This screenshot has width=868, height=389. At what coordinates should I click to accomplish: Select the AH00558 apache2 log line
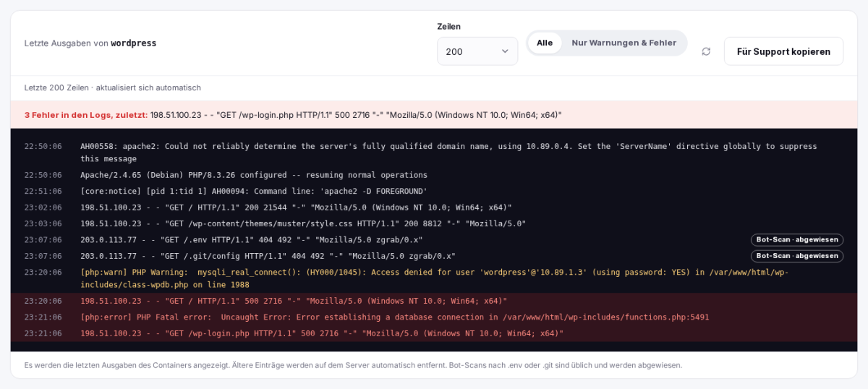click(434, 153)
